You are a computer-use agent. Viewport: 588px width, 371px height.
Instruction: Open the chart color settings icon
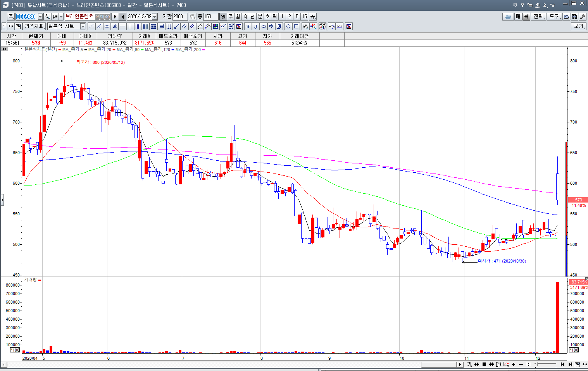click(x=216, y=26)
